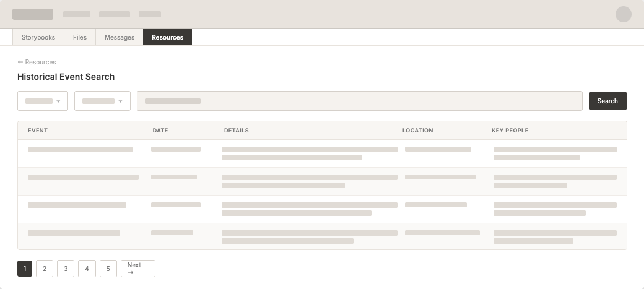This screenshot has width=644, height=289.
Task: Navigate to page 4
Action: (87, 269)
